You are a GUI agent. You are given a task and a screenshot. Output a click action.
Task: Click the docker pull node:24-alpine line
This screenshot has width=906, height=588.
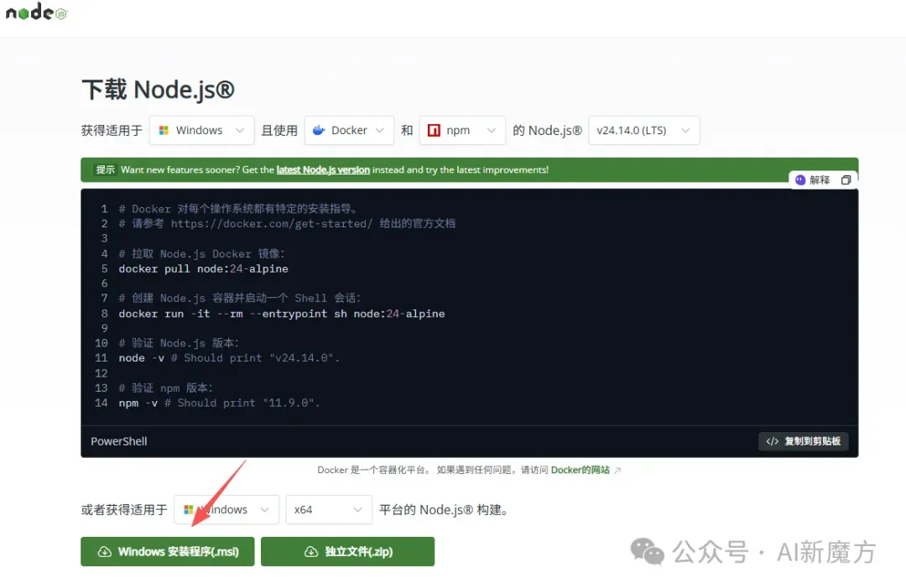tap(203, 268)
